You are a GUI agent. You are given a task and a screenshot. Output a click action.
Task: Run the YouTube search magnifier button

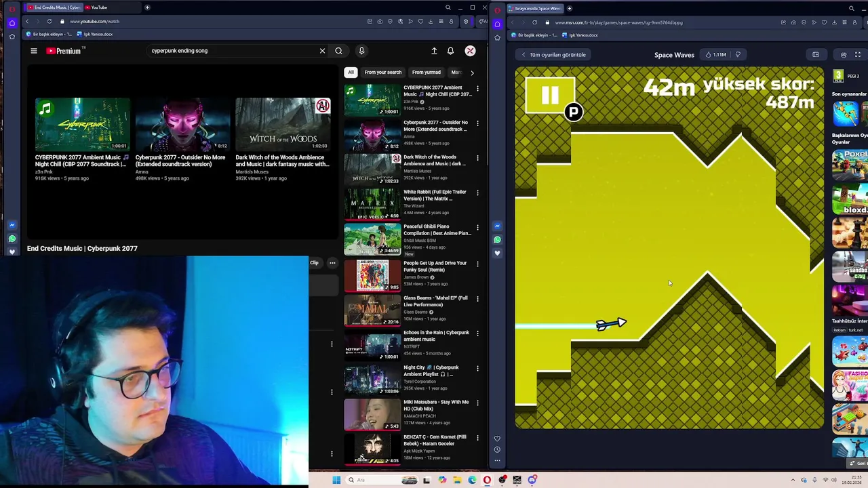click(338, 51)
